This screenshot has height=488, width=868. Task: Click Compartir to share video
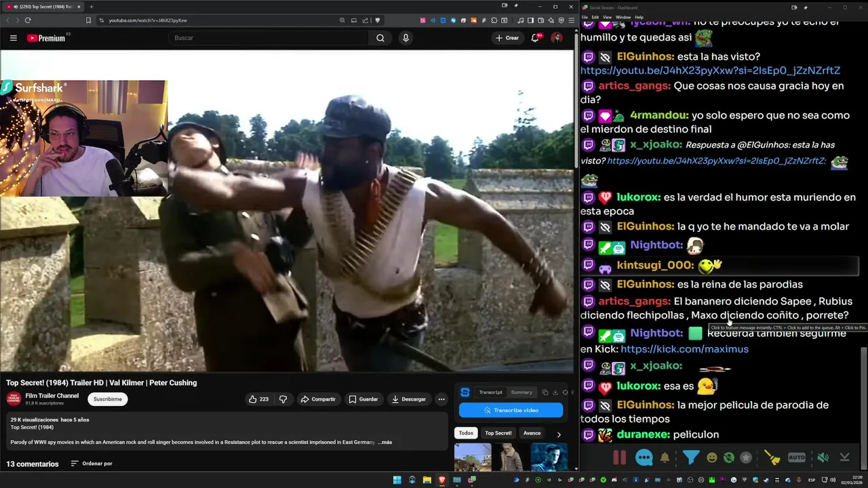tap(318, 399)
